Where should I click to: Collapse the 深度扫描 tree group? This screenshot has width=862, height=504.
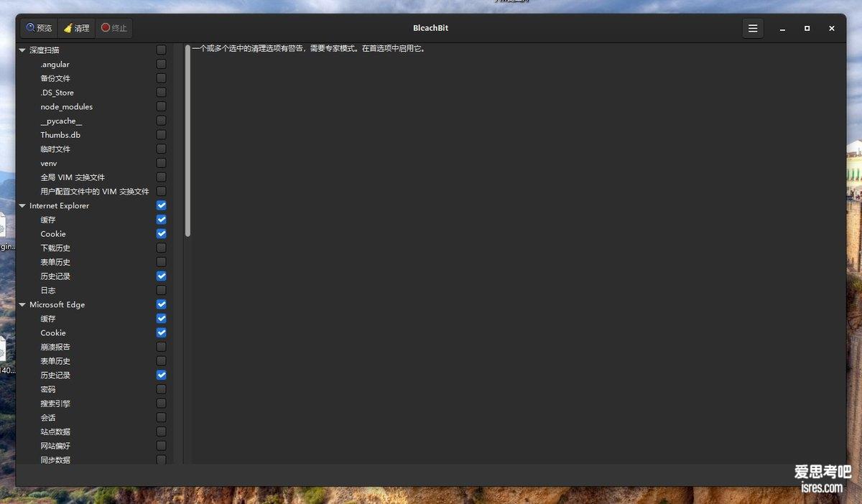click(22, 50)
